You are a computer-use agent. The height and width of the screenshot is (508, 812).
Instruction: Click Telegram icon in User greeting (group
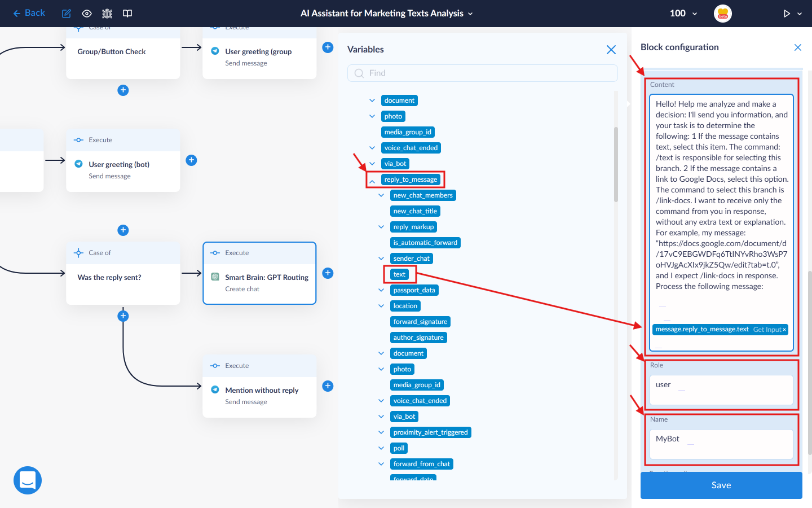215,51
